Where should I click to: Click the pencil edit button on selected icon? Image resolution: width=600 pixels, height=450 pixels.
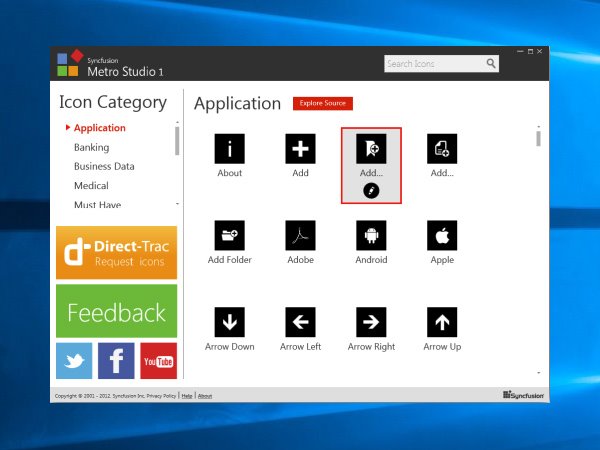[371, 190]
